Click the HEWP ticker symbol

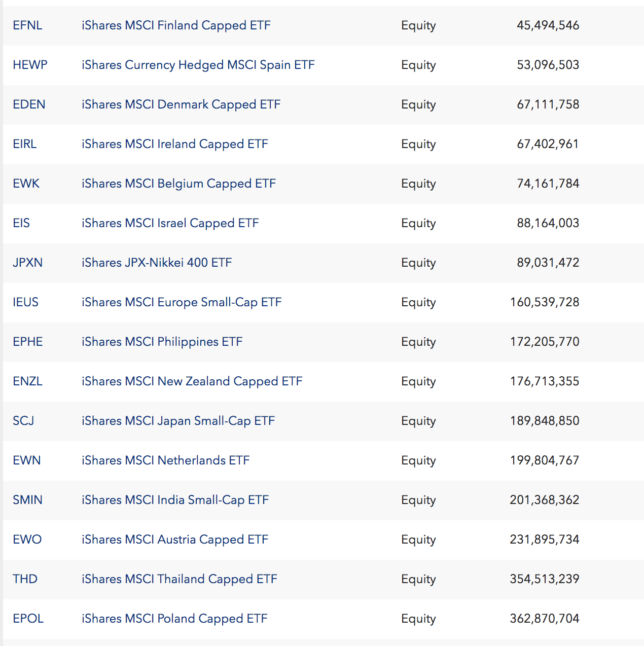(30, 65)
